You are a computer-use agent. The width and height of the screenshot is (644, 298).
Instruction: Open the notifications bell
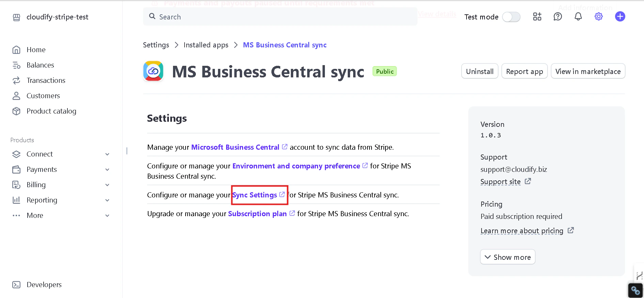point(578,16)
